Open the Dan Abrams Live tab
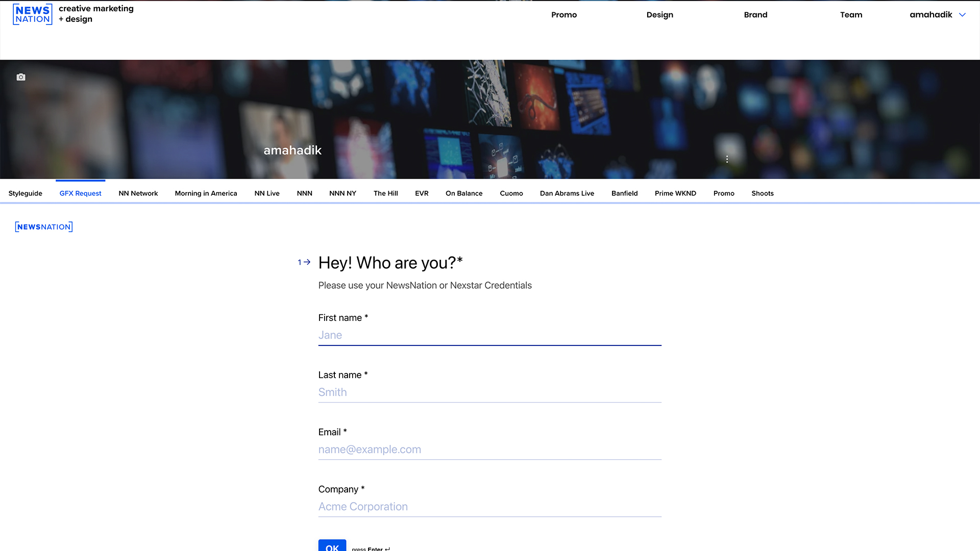The width and height of the screenshot is (980, 551). [x=567, y=193]
